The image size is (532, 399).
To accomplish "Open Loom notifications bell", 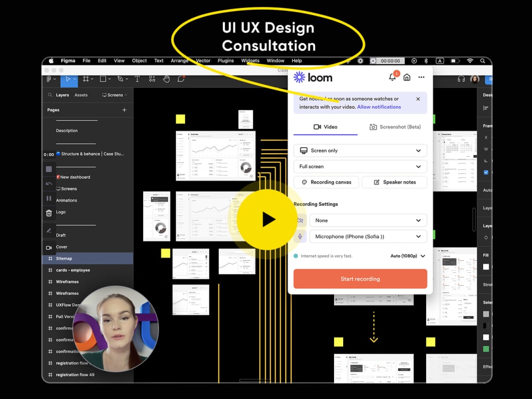I will pyautogui.click(x=393, y=77).
